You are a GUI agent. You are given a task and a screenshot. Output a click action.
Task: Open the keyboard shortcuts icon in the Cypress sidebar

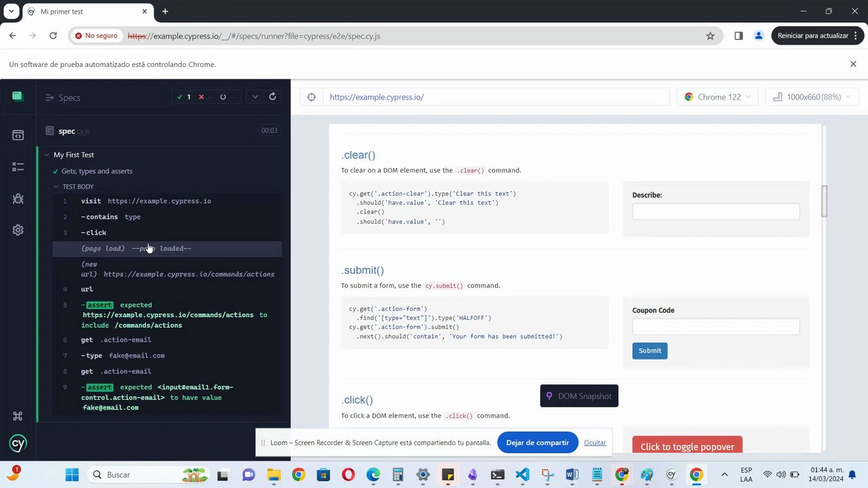[x=18, y=416]
